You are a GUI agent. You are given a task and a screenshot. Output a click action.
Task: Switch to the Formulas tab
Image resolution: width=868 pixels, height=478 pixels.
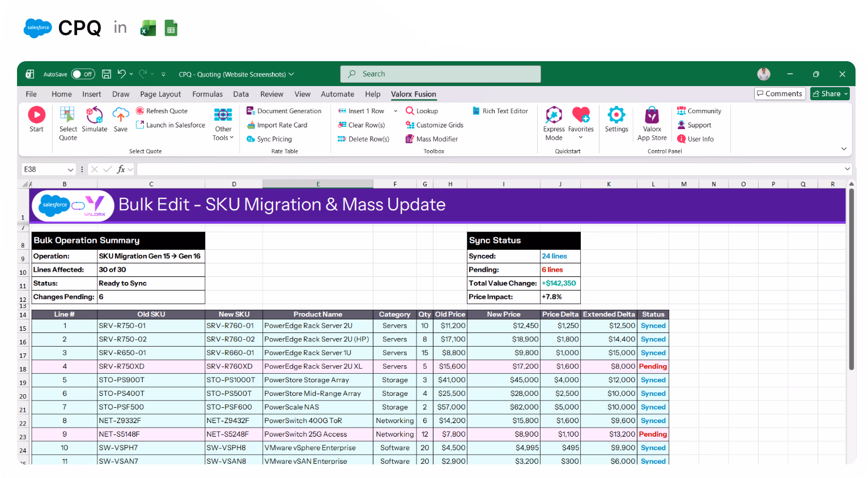tap(207, 94)
